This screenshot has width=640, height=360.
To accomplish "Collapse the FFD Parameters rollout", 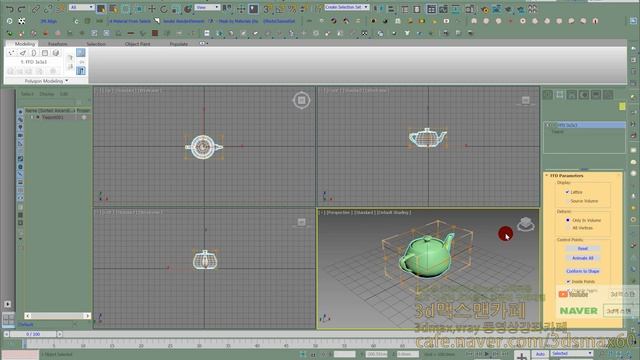I will point(547,176).
